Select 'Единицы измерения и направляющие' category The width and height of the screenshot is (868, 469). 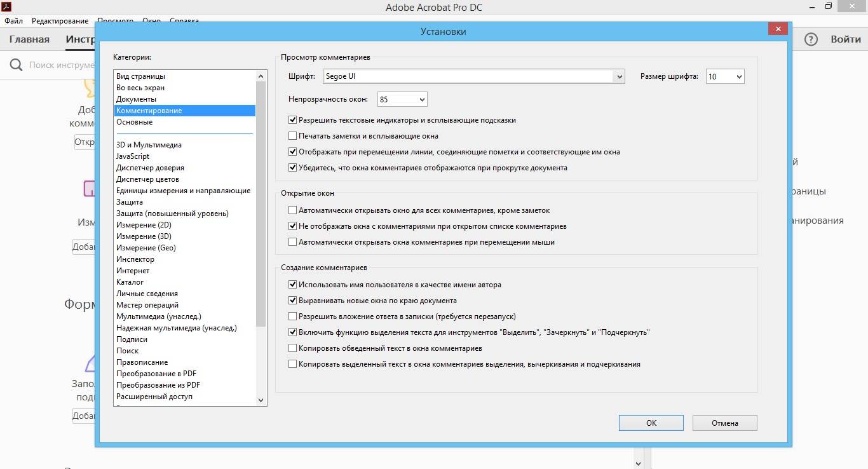tap(184, 191)
